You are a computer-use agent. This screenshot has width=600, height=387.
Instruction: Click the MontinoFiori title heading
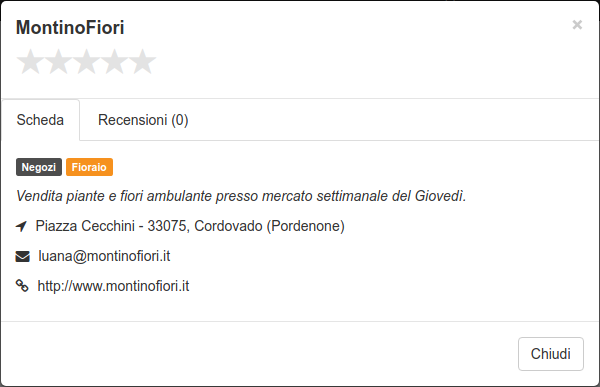70,28
